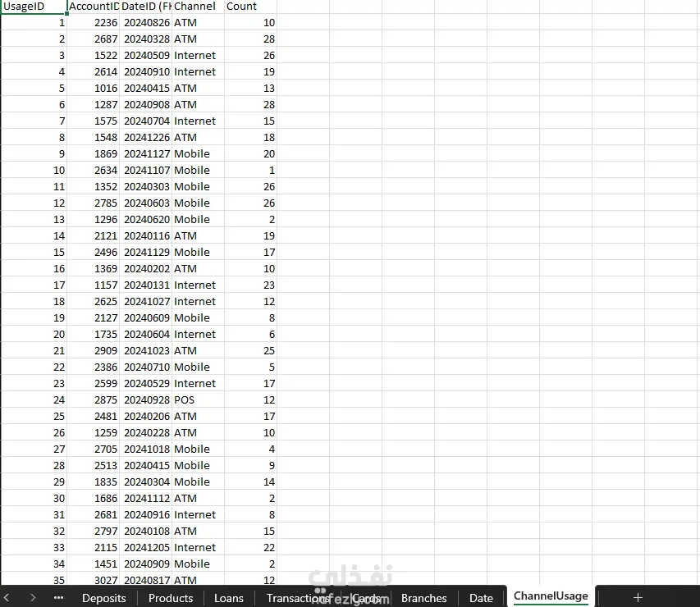Click date cell 20241129

point(145,252)
